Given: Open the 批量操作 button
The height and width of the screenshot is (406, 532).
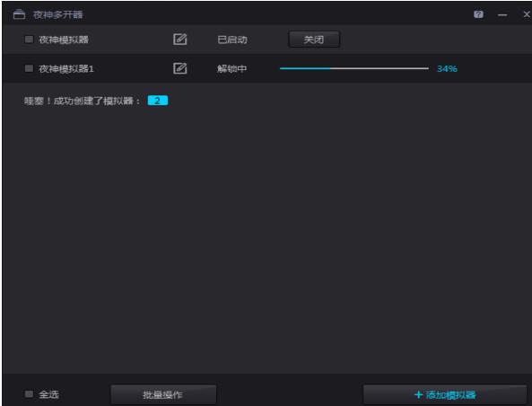Looking at the screenshot, I should pyautogui.click(x=163, y=394).
